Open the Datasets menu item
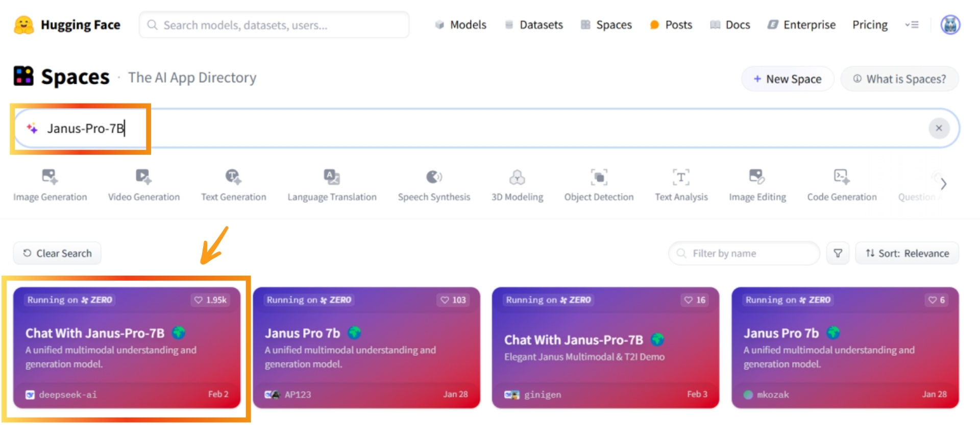The width and height of the screenshot is (980, 439). (534, 25)
